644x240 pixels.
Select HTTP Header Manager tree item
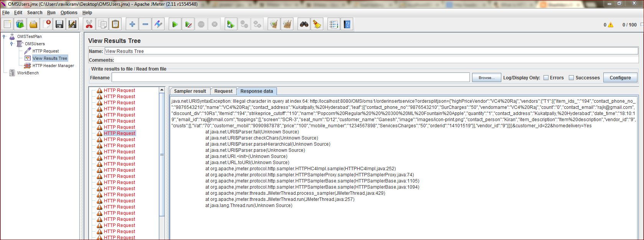click(53, 66)
